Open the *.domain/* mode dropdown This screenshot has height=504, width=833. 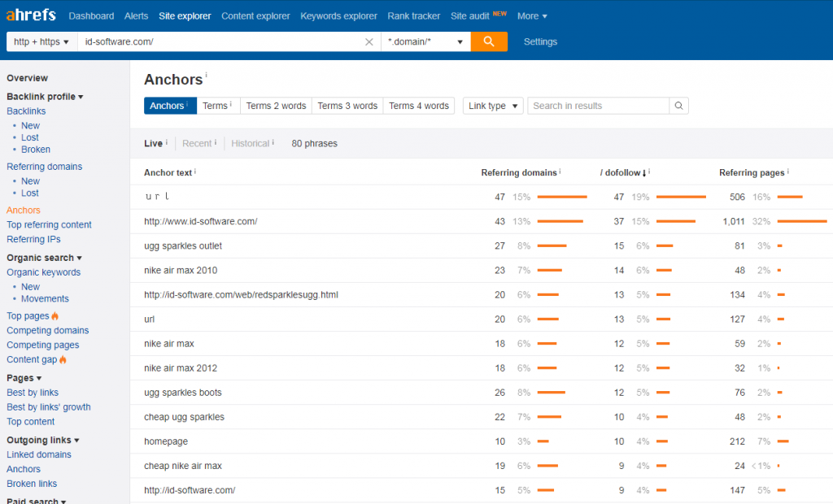click(425, 41)
